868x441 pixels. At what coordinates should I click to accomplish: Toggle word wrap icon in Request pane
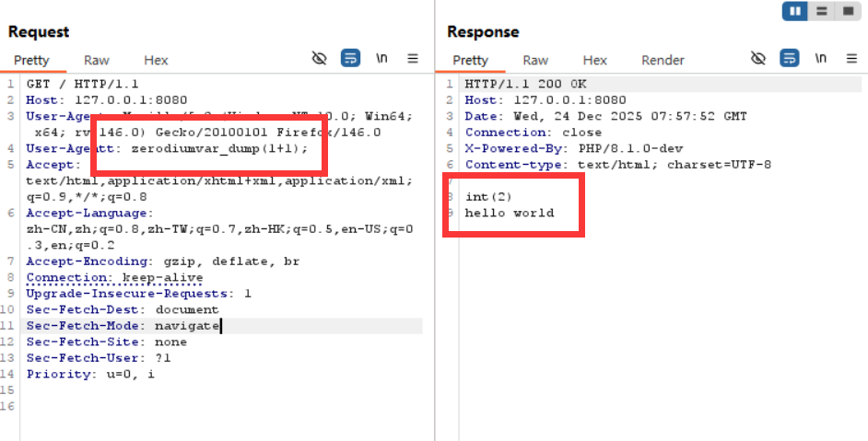coord(350,58)
